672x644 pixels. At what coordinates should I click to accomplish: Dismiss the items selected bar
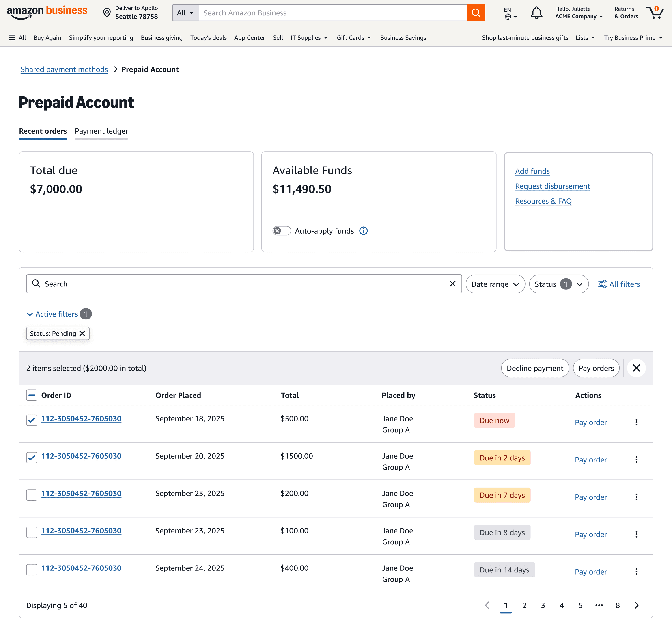click(636, 368)
